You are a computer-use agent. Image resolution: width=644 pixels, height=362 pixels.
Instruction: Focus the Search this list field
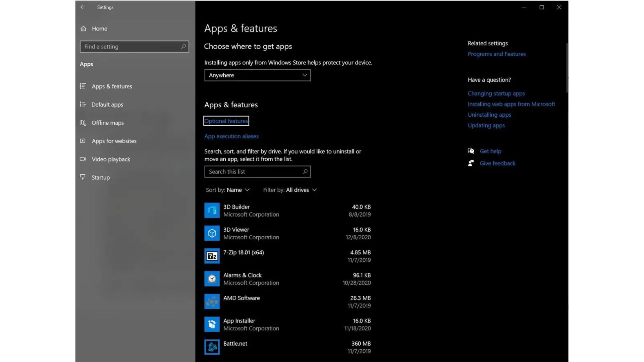257,172
